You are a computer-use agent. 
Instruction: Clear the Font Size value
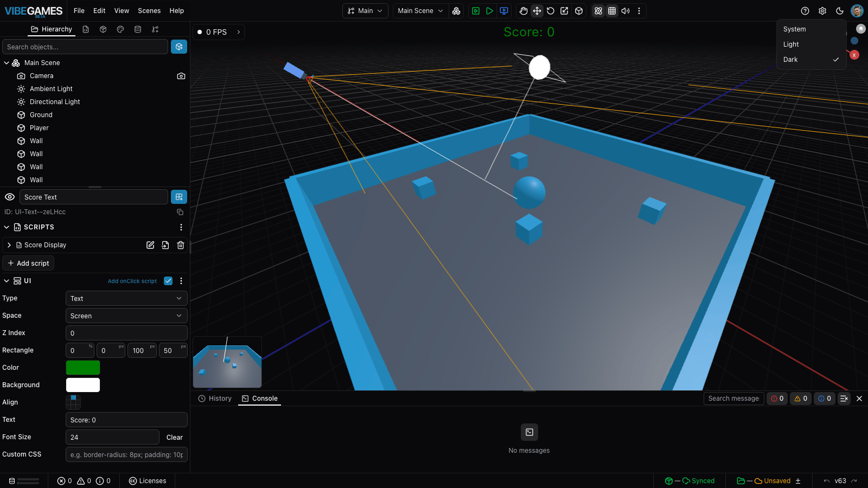(x=175, y=437)
